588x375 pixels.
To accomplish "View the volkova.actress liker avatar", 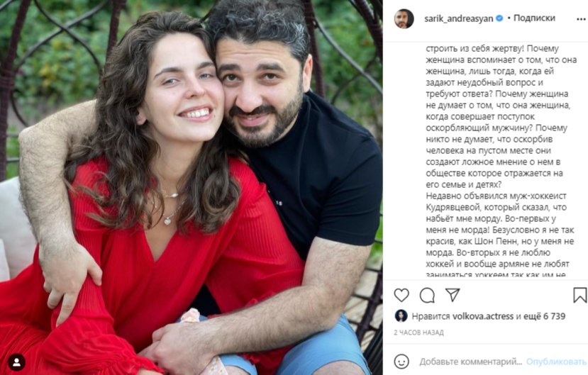I will coord(401,316).
